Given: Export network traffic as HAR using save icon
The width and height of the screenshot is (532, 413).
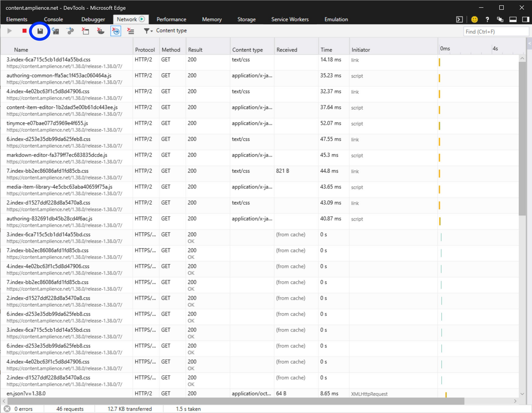Looking at the screenshot, I should tap(40, 31).
